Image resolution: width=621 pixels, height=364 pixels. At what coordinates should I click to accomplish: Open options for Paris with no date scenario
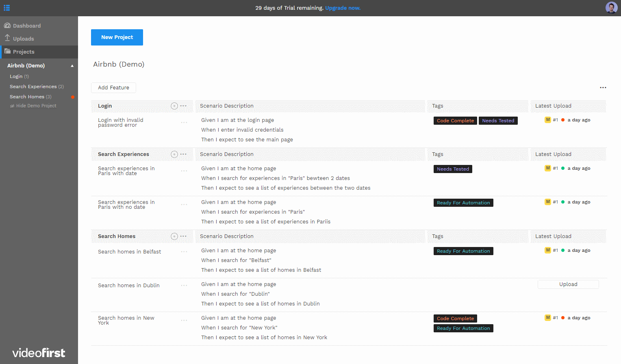click(x=184, y=204)
